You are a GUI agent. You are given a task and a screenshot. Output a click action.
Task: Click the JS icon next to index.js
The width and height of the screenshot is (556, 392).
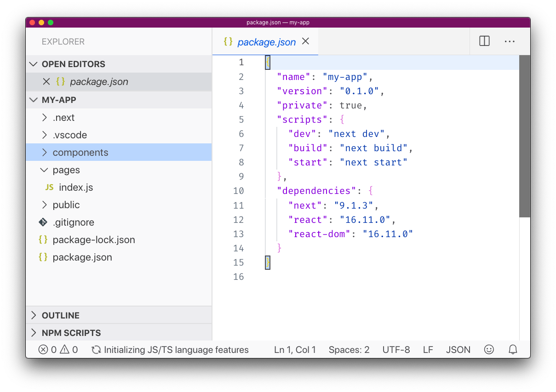point(49,187)
